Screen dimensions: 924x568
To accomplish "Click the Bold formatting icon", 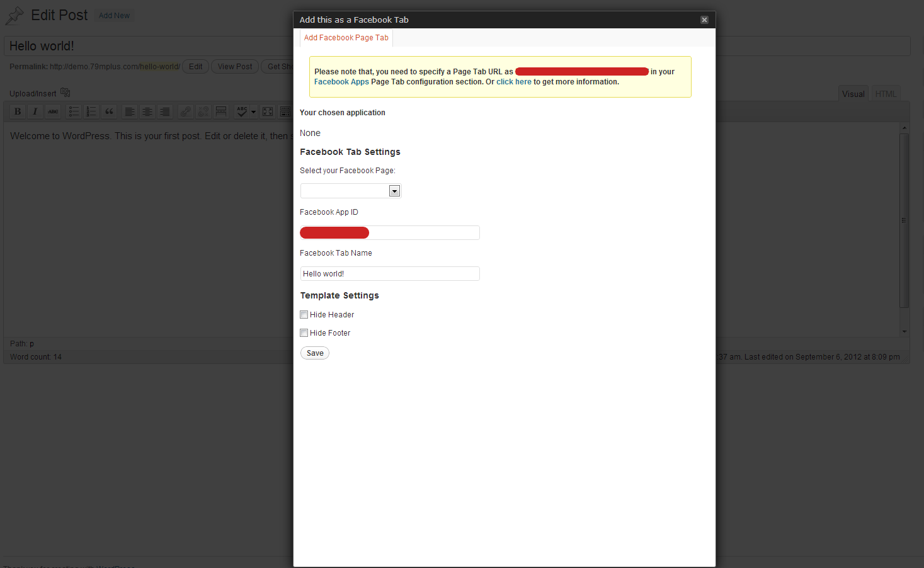I will [x=18, y=111].
